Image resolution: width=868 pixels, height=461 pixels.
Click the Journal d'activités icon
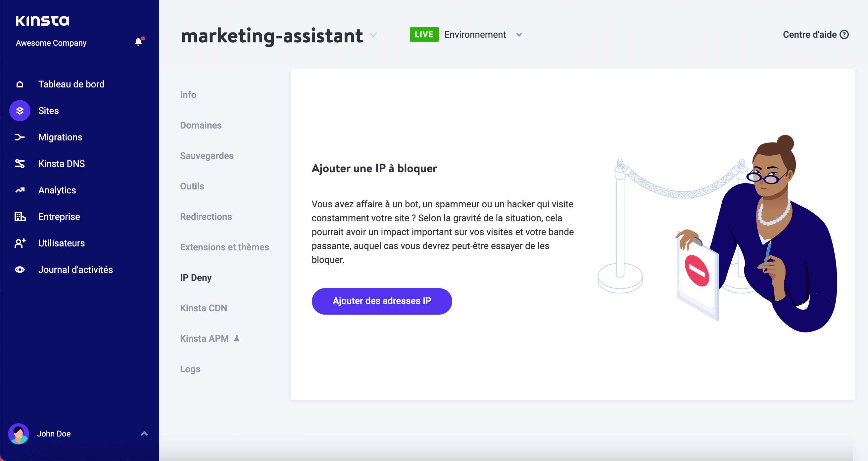(20, 269)
